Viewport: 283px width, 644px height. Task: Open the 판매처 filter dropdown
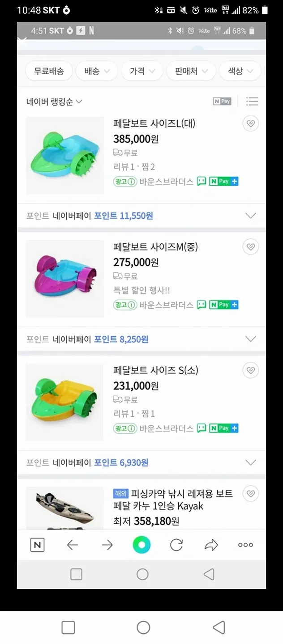[x=191, y=71]
